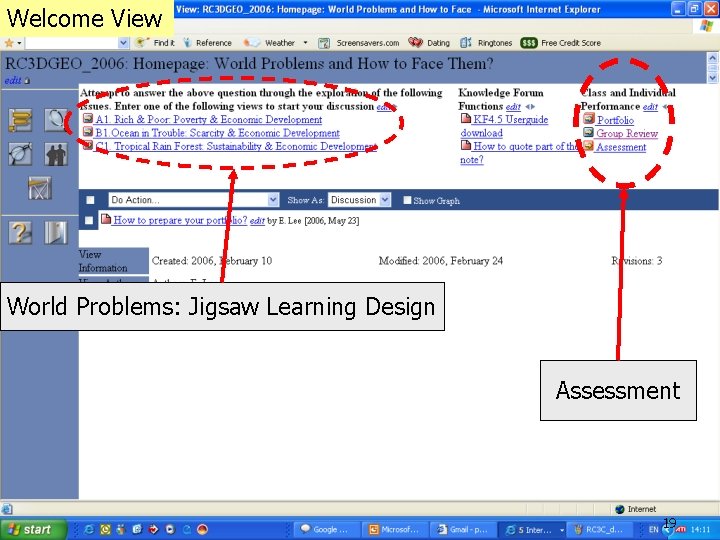The image size is (720, 540).
Task: Click the door exit icon in sidebar
Action: point(56,232)
